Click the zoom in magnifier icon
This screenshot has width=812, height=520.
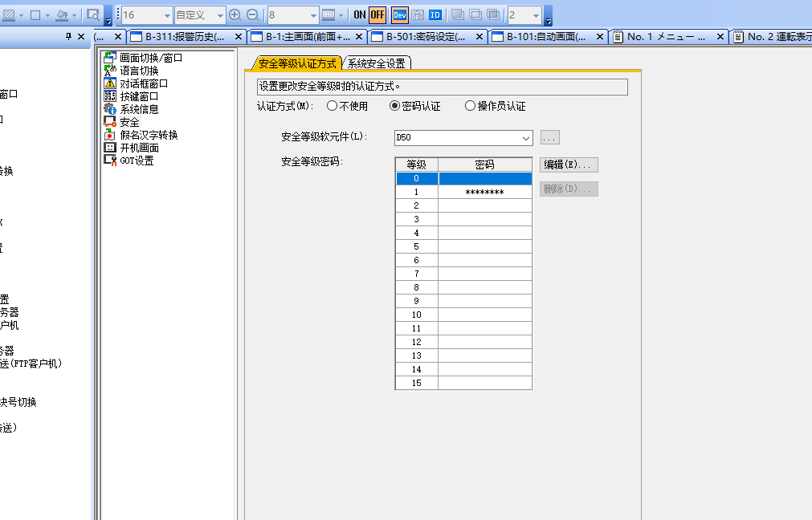pyautogui.click(x=235, y=15)
